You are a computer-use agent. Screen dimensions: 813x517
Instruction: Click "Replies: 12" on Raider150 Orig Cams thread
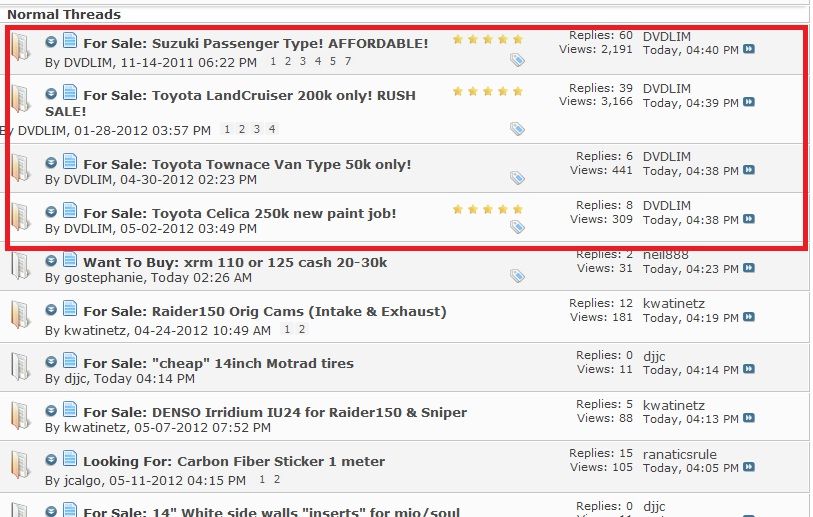(601, 303)
